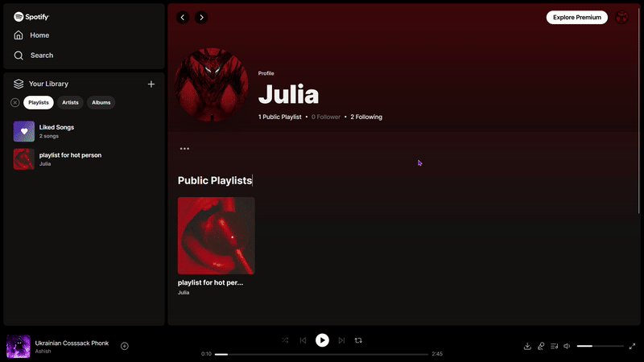Image resolution: width=644 pixels, height=362 pixels.
Task: Clear the library filter
Action: click(x=15, y=103)
